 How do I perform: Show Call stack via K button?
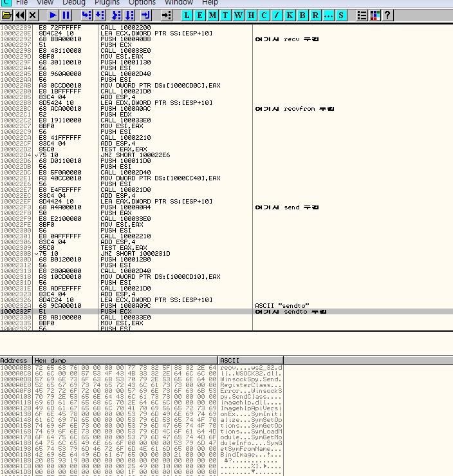pyautogui.click(x=290, y=15)
